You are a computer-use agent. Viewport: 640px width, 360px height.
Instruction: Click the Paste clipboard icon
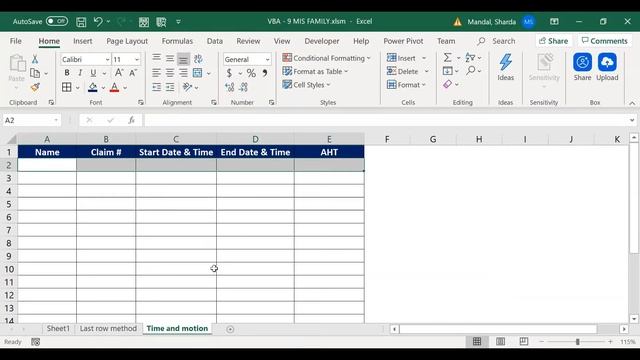[17, 64]
